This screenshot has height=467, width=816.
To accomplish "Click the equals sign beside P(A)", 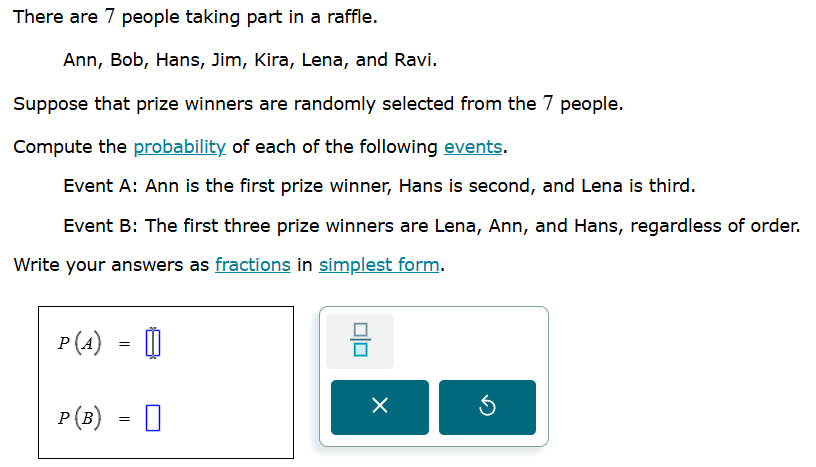I will (124, 344).
